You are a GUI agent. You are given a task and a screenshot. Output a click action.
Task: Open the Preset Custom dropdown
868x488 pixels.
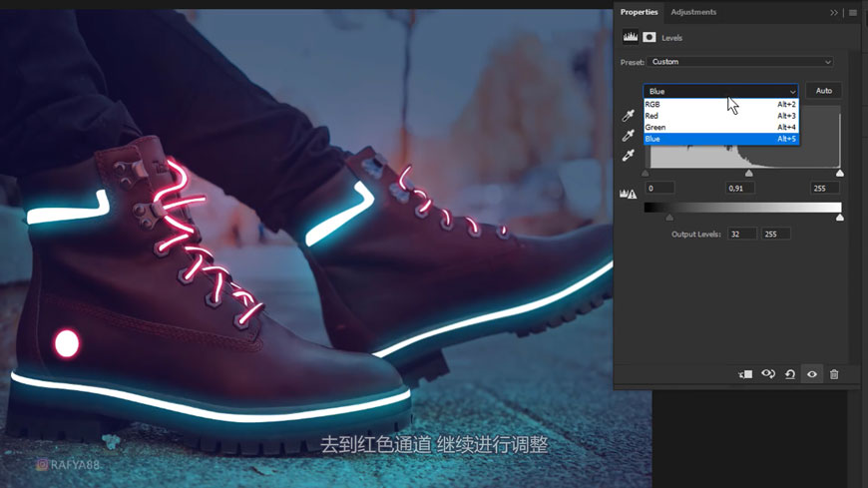[x=739, y=62]
